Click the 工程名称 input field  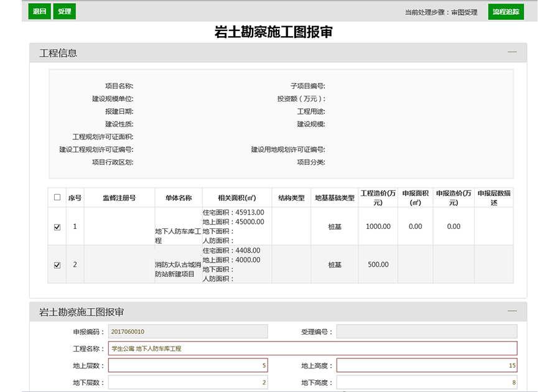click(x=312, y=348)
